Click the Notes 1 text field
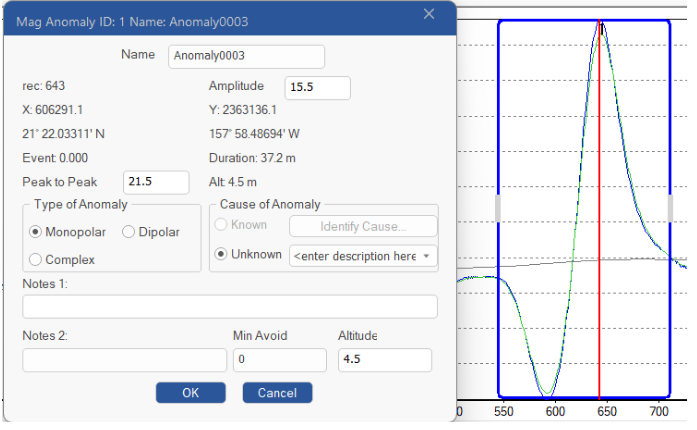 230,307
